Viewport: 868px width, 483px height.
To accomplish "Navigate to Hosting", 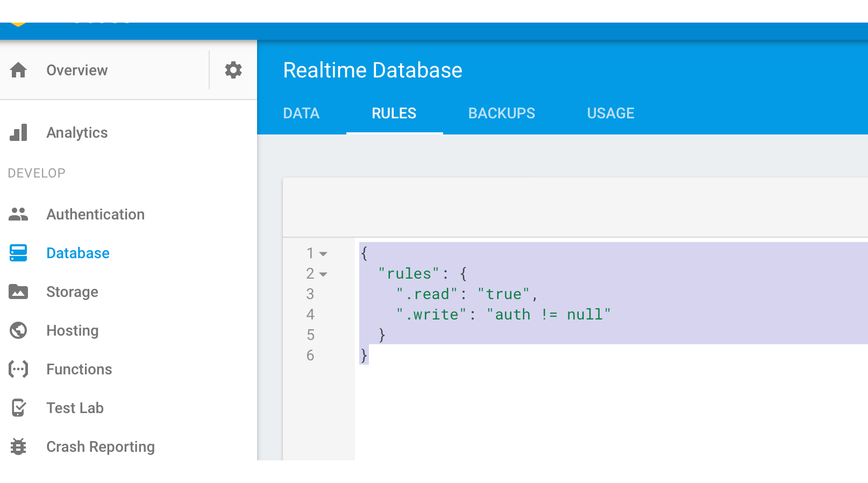I will pyautogui.click(x=73, y=330).
